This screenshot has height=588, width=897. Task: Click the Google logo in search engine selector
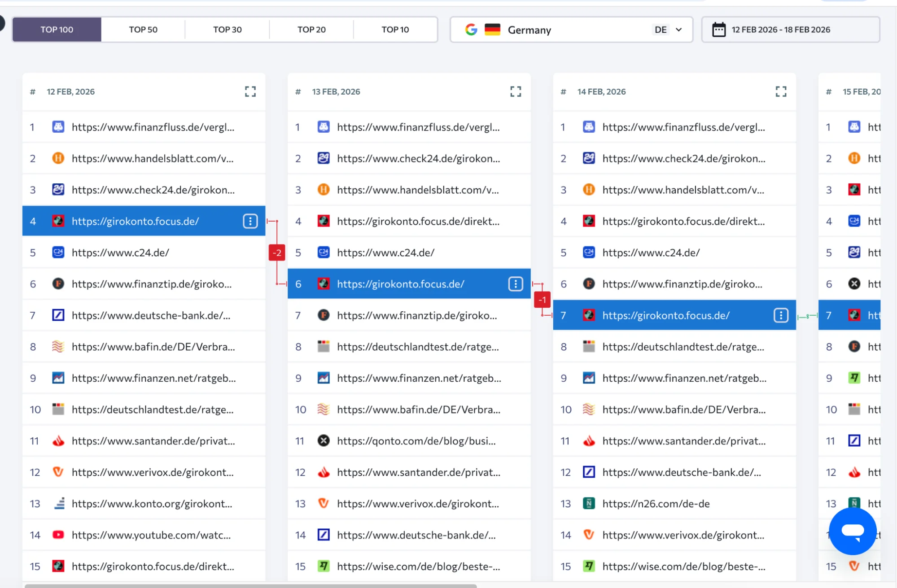(x=471, y=30)
